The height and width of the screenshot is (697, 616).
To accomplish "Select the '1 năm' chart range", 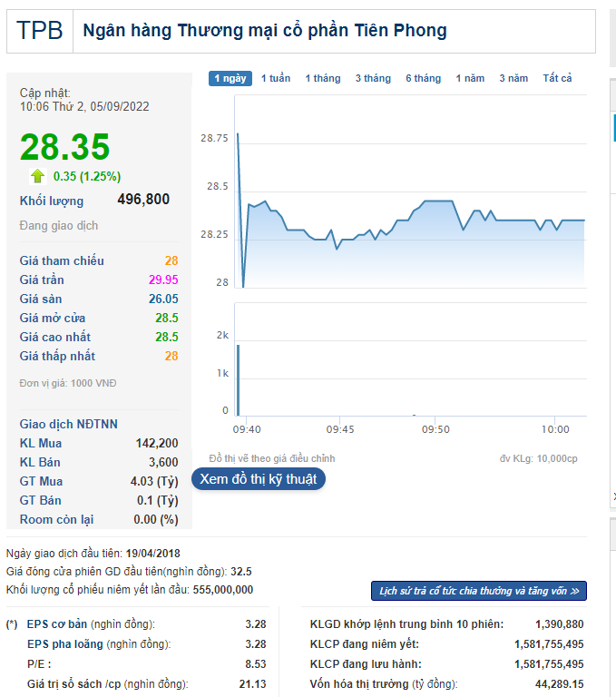I will pyautogui.click(x=470, y=79).
